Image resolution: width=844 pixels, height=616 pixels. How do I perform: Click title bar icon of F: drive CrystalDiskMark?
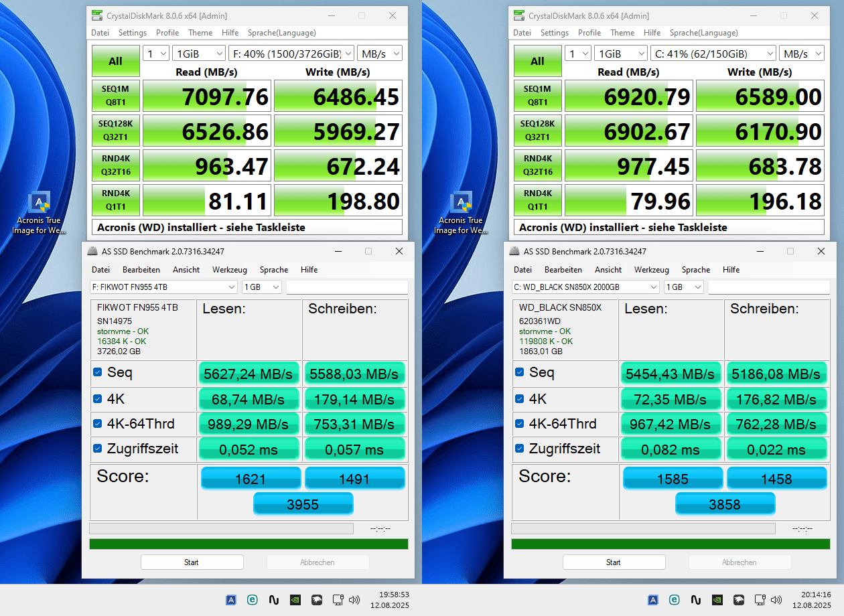point(98,15)
